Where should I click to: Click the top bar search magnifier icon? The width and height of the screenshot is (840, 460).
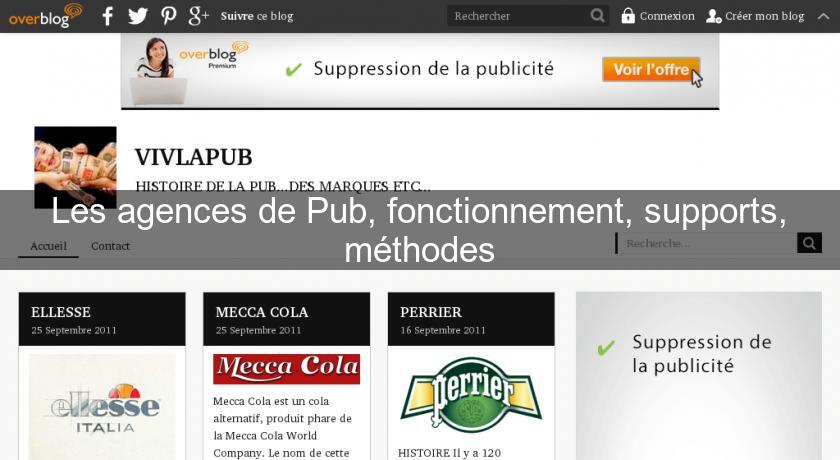597,16
